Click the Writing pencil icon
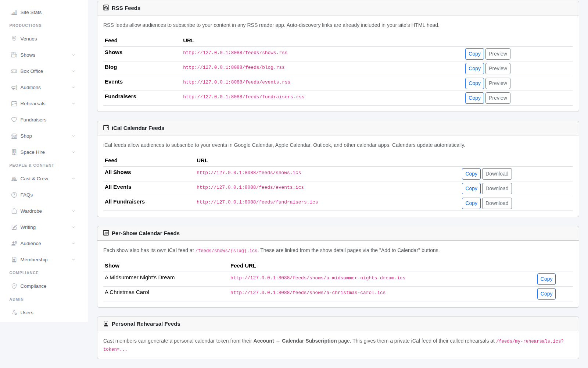588x368 pixels. pos(14,227)
